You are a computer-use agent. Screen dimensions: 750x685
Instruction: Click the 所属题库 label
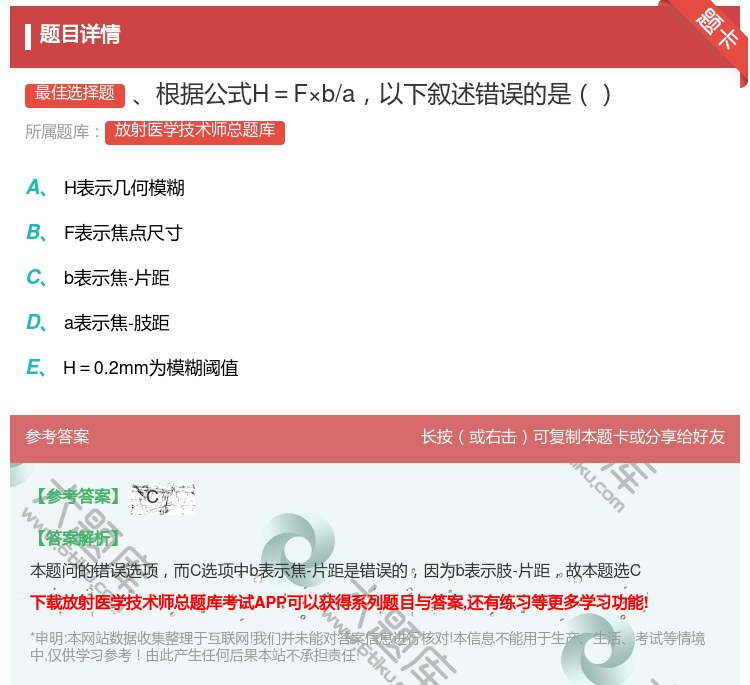(x=62, y=132)
